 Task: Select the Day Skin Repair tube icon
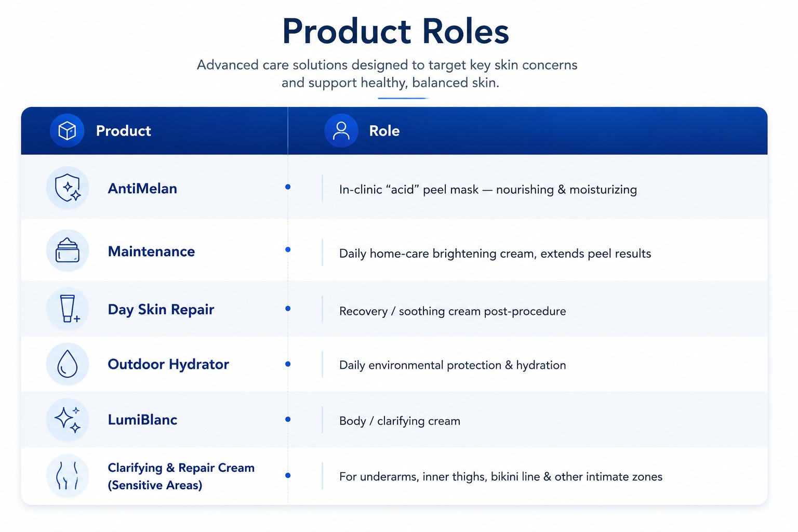[x=68, y=309]
